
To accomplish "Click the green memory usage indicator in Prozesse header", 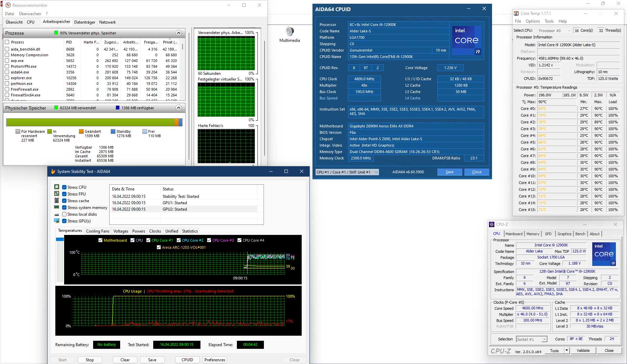I will [x=56, y=33].
